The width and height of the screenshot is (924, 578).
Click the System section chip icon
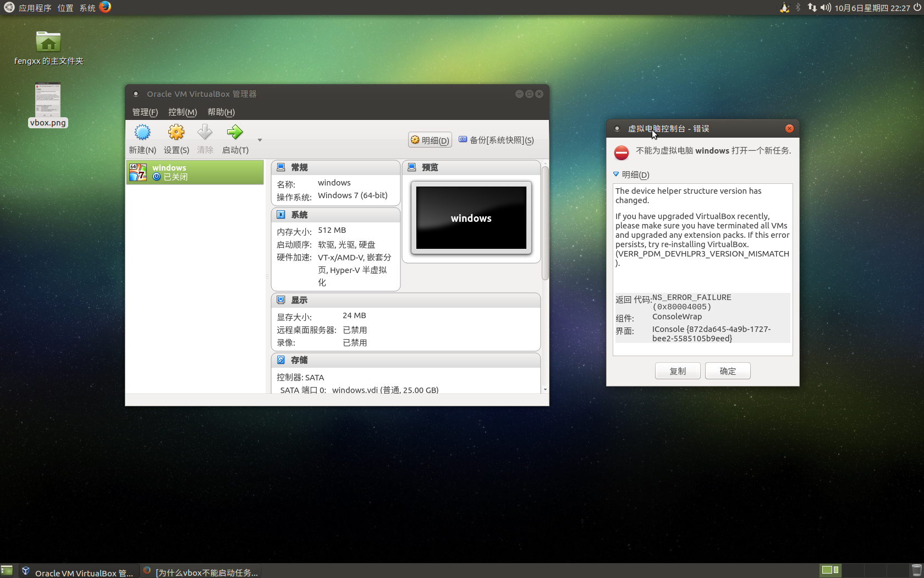281,214
